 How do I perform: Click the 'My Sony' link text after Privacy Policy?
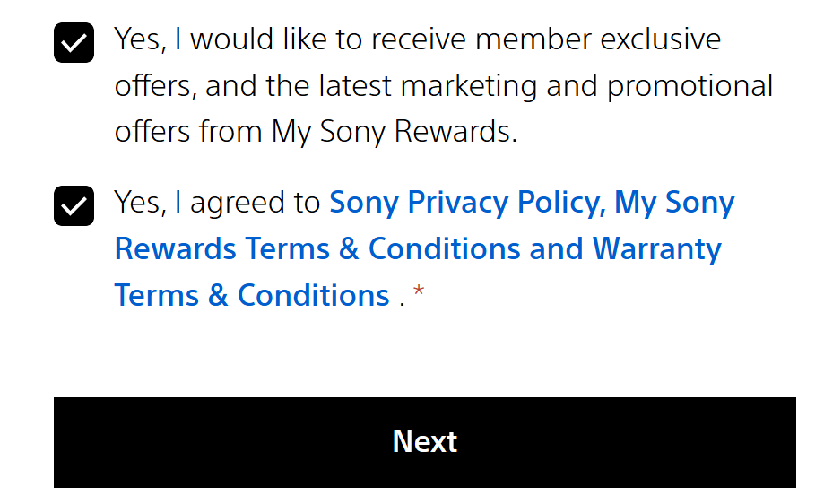tap(674, 203)
